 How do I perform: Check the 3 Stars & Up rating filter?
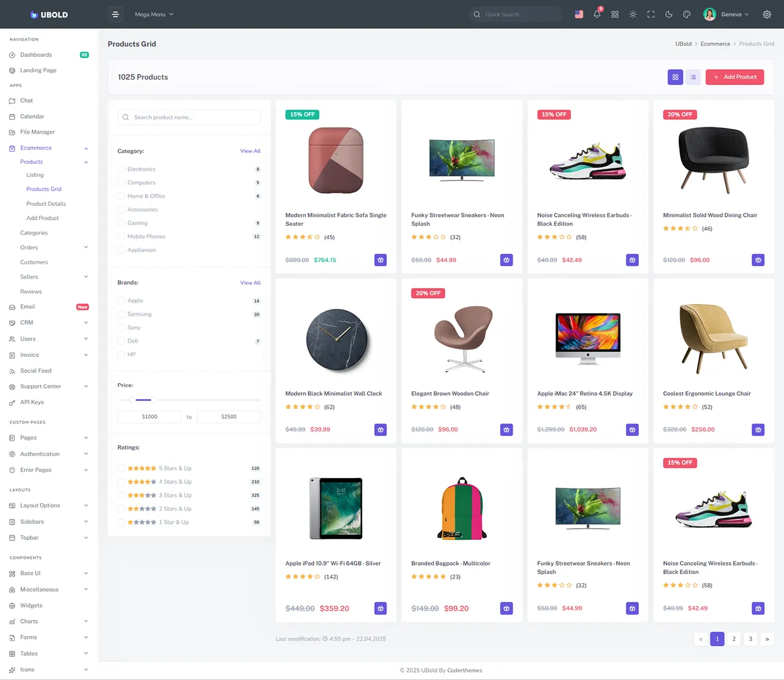tap(121, 495)
